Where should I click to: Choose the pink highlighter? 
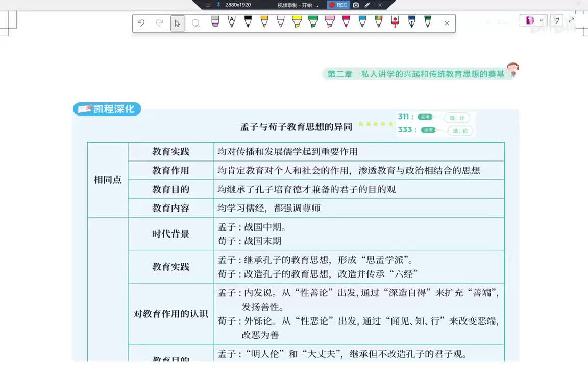(330, 21)
